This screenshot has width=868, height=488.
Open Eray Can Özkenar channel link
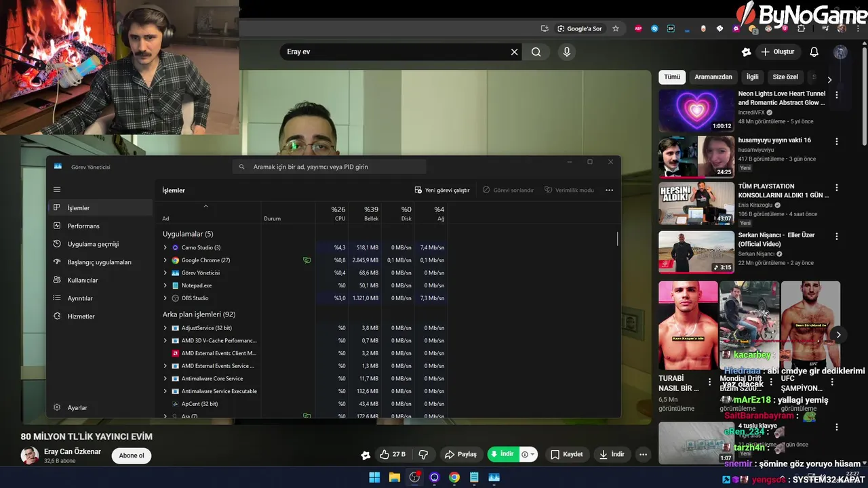point(73,451)
